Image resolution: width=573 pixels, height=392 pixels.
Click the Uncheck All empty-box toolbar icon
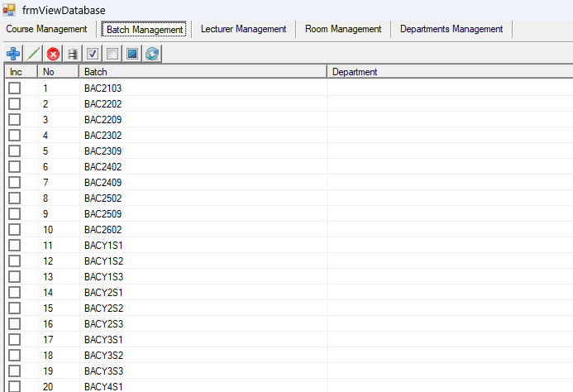pos(112,54)
